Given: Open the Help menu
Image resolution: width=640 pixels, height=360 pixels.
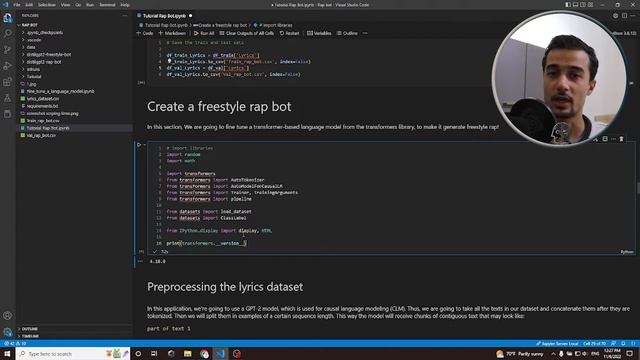Looking at the screenshot, I should [125, 5].
